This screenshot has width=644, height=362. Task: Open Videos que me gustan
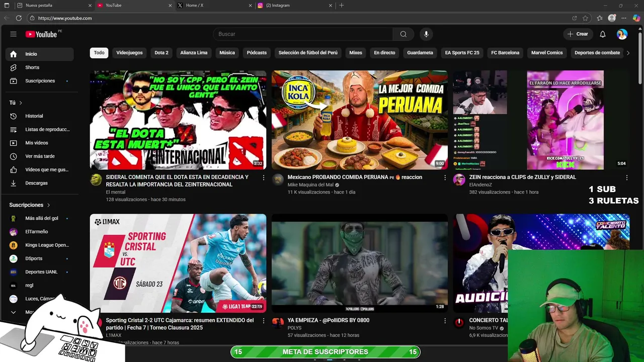[39, 169]
